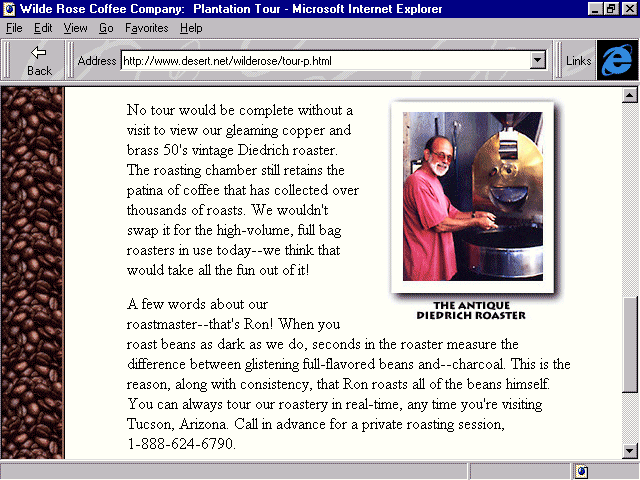Click the antique Diedrich roaster photo
Viewport: 640px width, 480px height.
point(473,196)
